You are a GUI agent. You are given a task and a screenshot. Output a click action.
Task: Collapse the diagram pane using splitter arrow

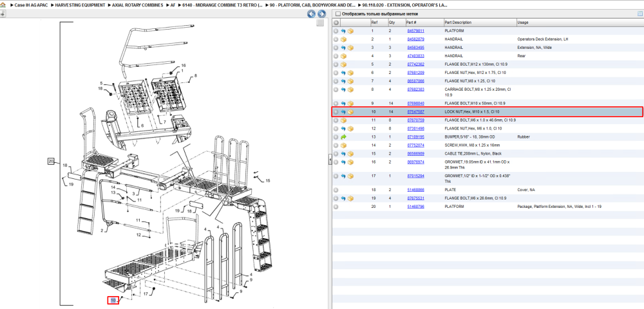tap(330, 160)
